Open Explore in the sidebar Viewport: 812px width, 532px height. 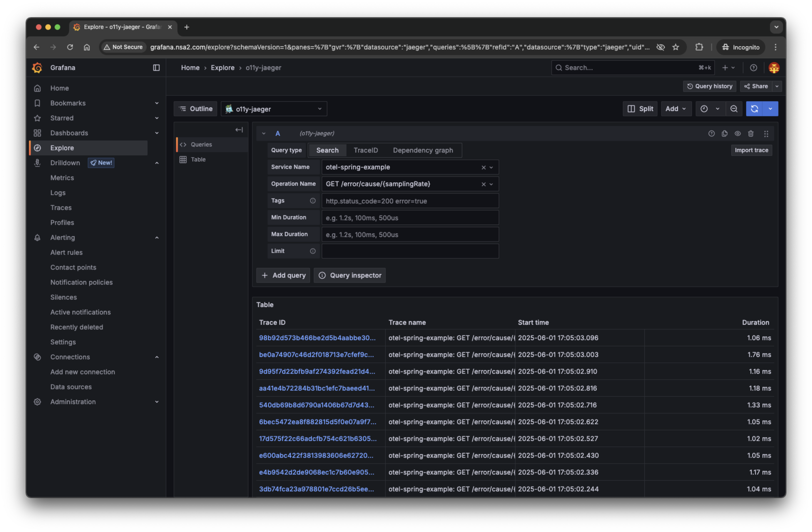[x=89, y=148]
